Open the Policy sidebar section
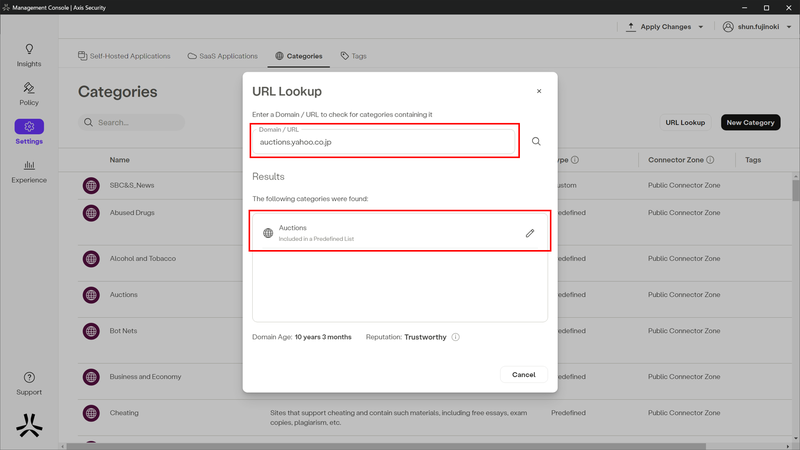 tap(29, 94)
